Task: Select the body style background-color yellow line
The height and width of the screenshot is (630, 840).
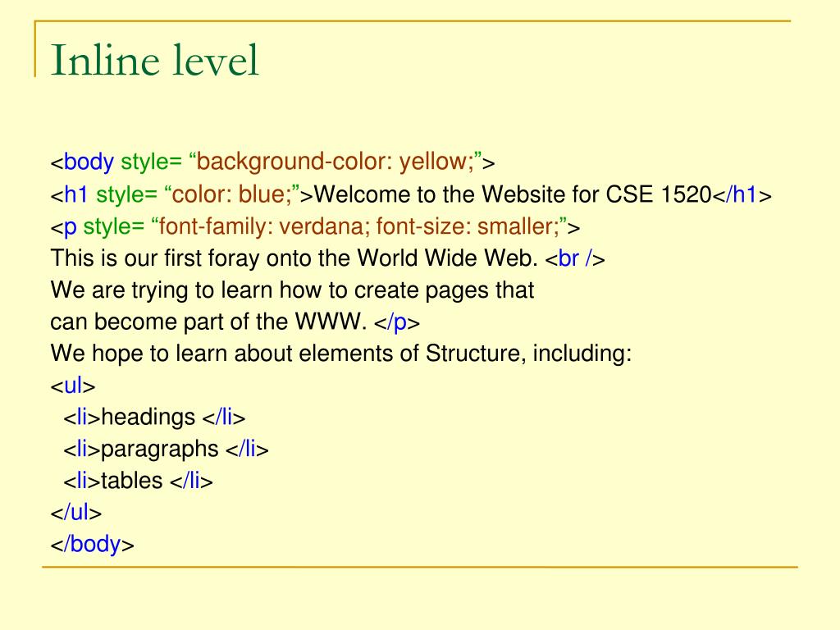Action: point(272,162)
